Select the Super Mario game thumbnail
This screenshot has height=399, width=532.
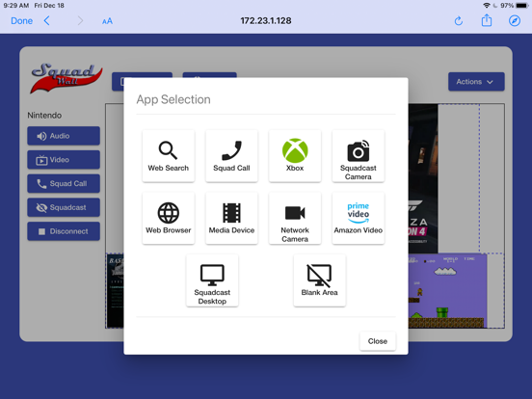(447, 291)
